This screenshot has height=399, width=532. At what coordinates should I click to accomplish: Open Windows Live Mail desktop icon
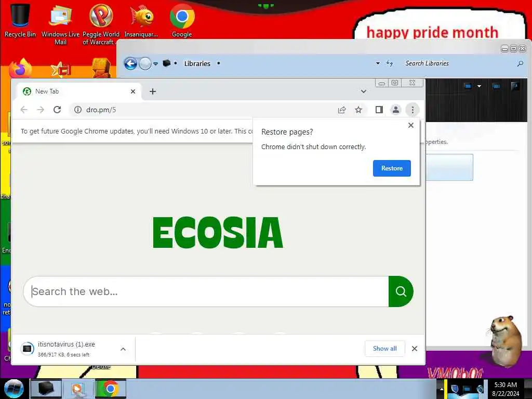(x=60, y=24)
